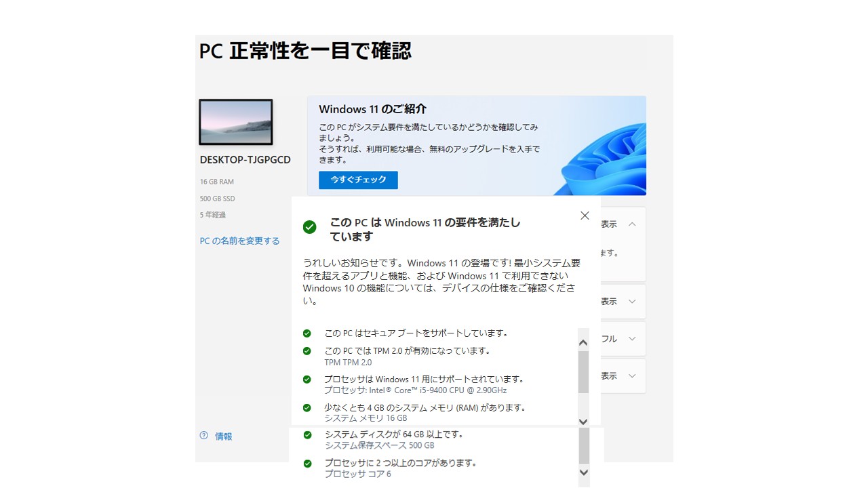This screenshot has height=488, width=868.
Task: Click the green checkmark beside dialog title
Action: (309, 227)
